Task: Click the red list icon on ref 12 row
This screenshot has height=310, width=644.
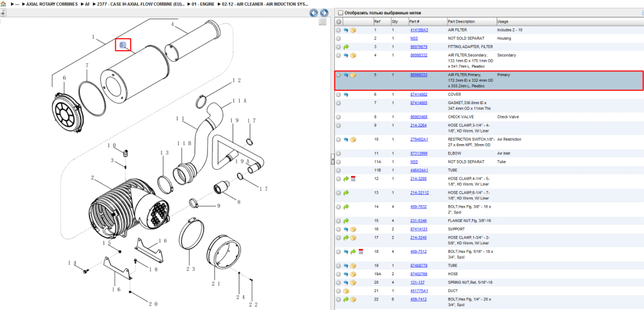Action: click(x=353, y=179)
